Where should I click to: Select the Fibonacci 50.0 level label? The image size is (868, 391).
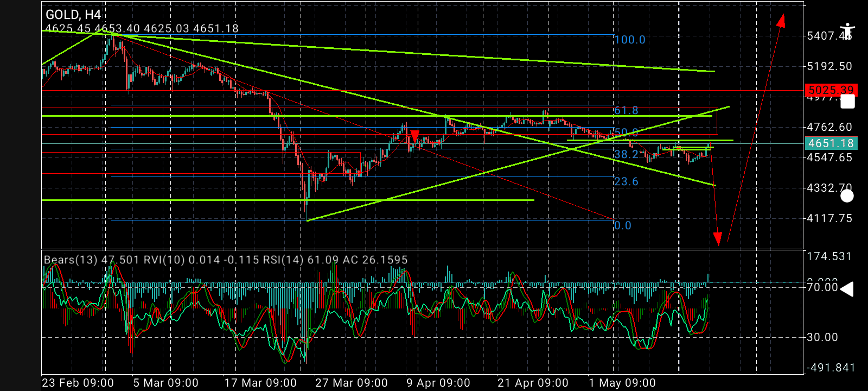tap(626, 133)
